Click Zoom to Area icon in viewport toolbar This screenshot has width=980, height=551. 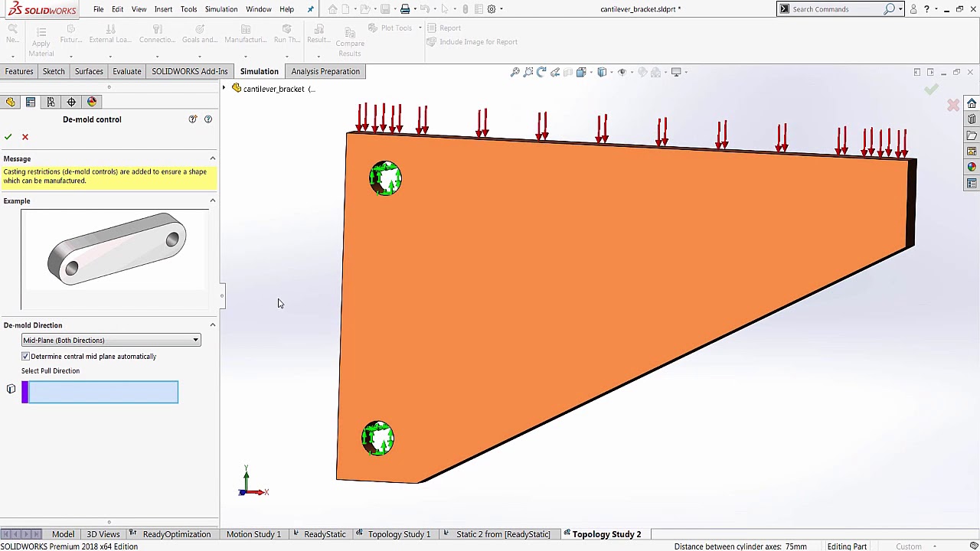528,72
